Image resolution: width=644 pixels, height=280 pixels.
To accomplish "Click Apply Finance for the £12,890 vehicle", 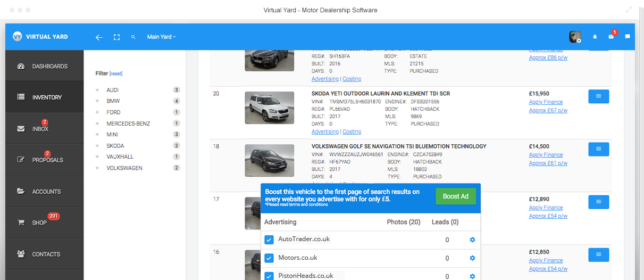I will tap(546, 208).
